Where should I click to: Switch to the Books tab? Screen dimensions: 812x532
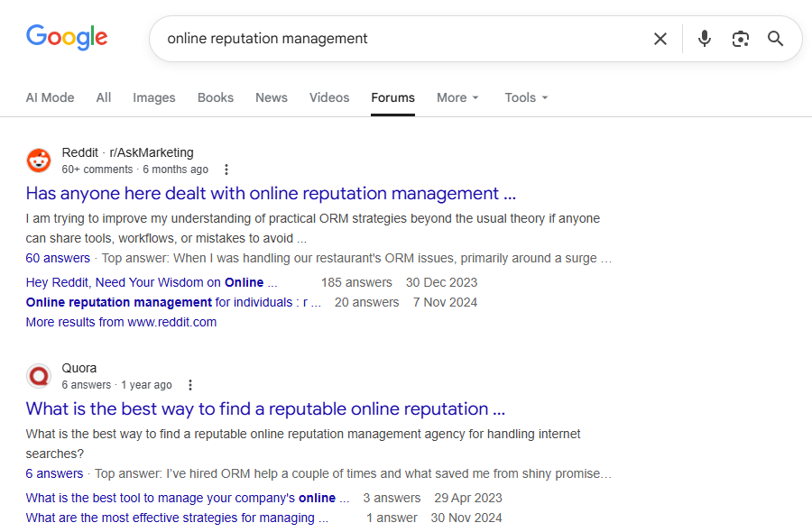[x=216, y=97]
